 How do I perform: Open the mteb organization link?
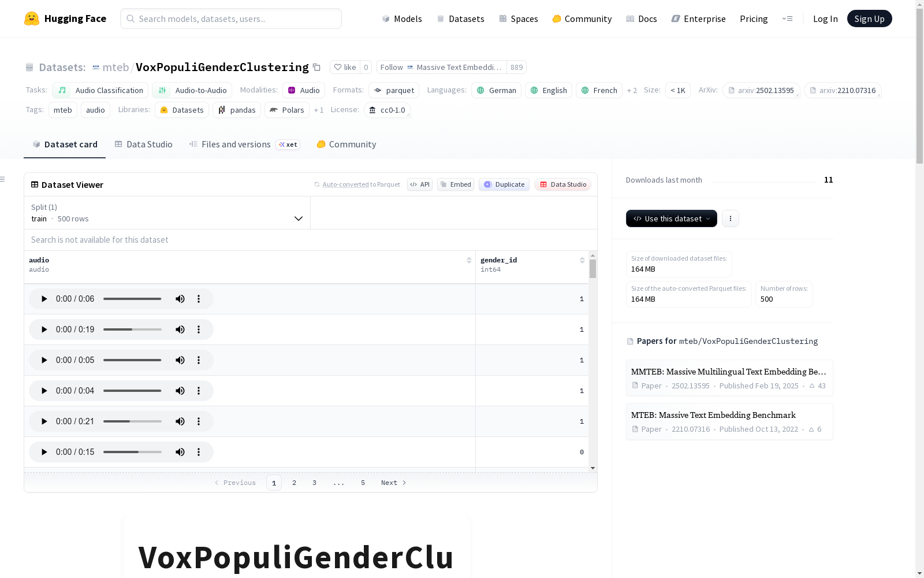click(x=115, y=67)
